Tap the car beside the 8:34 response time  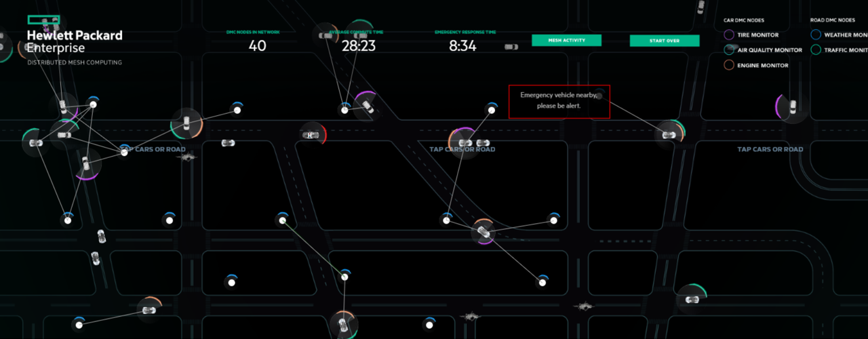[511, 47]
